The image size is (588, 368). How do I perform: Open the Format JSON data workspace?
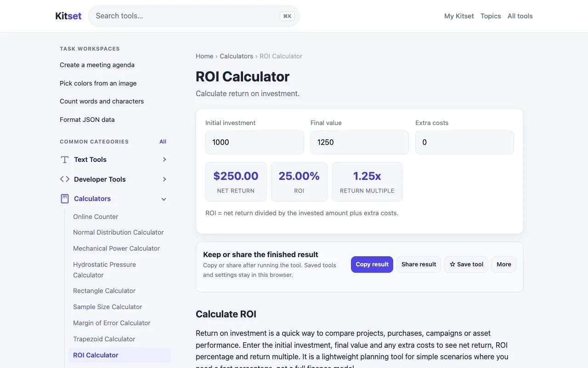click(x=87, y=120)
